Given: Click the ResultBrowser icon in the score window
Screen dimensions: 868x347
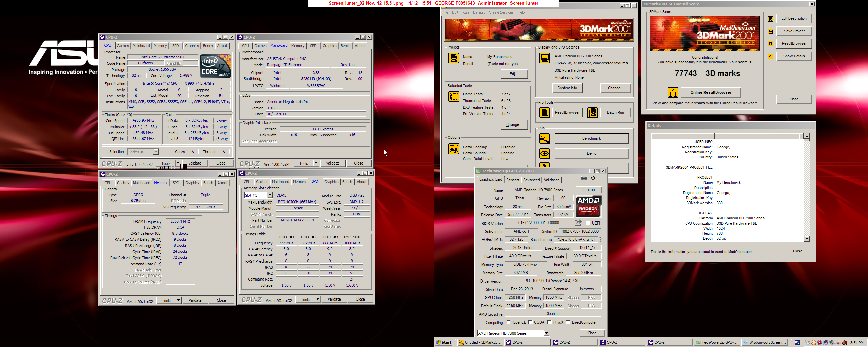Looking at the screenshot, I should [x=771, y=44].
